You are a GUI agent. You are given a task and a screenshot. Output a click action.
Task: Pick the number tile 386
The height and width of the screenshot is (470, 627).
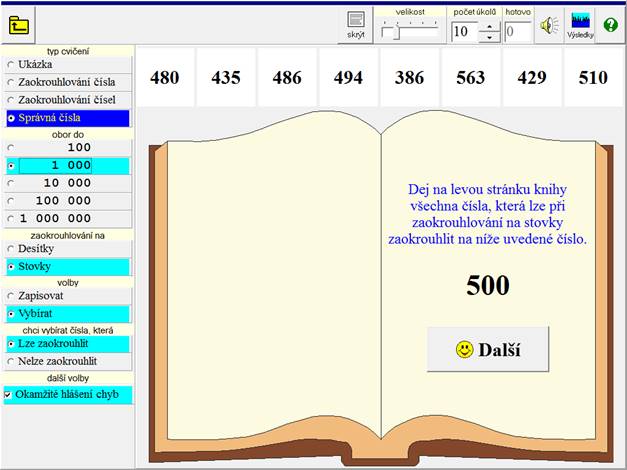(409, 77)
